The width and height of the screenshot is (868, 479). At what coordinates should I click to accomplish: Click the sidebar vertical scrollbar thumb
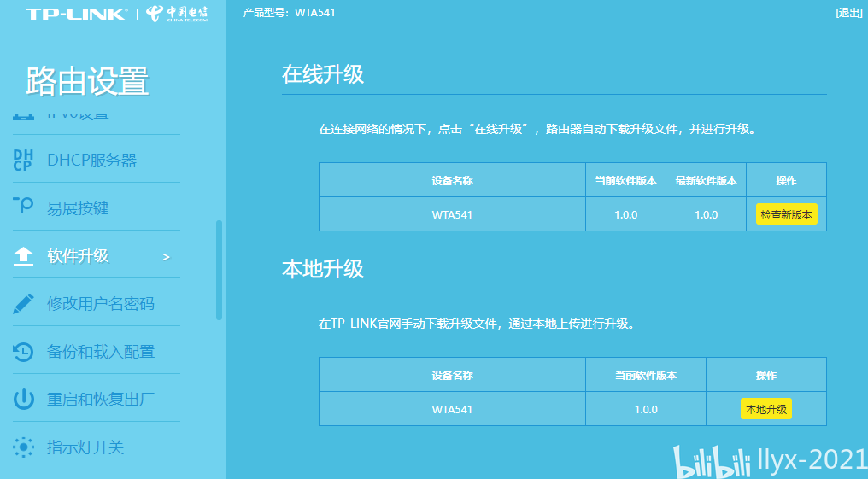coord(220,270)
